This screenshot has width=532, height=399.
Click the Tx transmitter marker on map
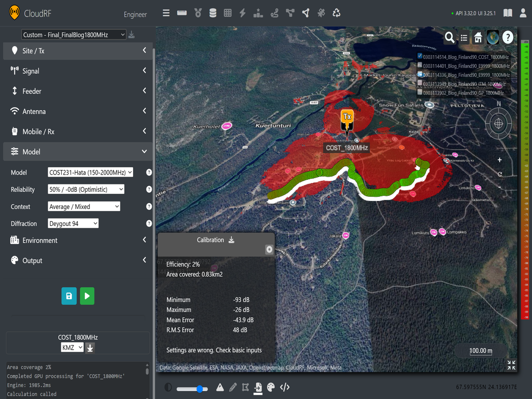coord(347,117)
